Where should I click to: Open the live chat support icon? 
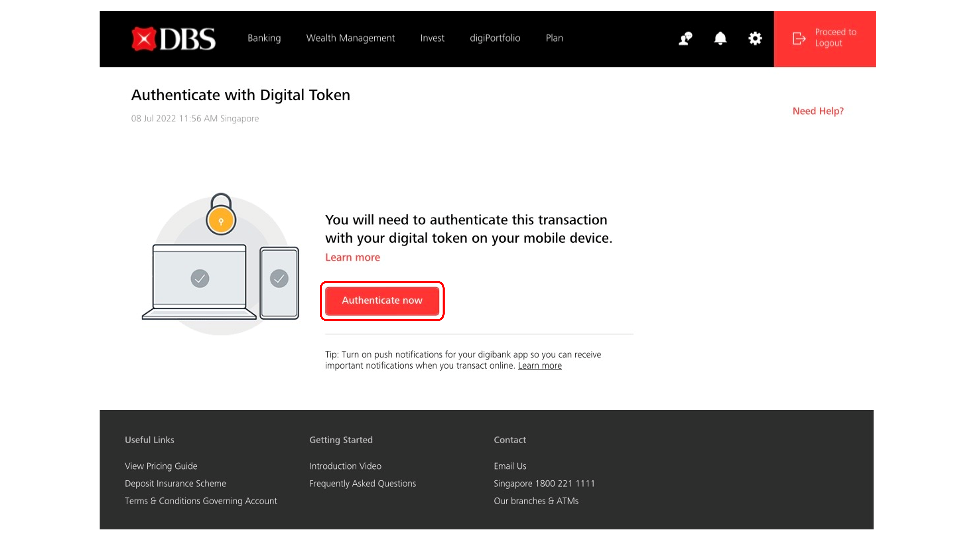tap(685, 38)
